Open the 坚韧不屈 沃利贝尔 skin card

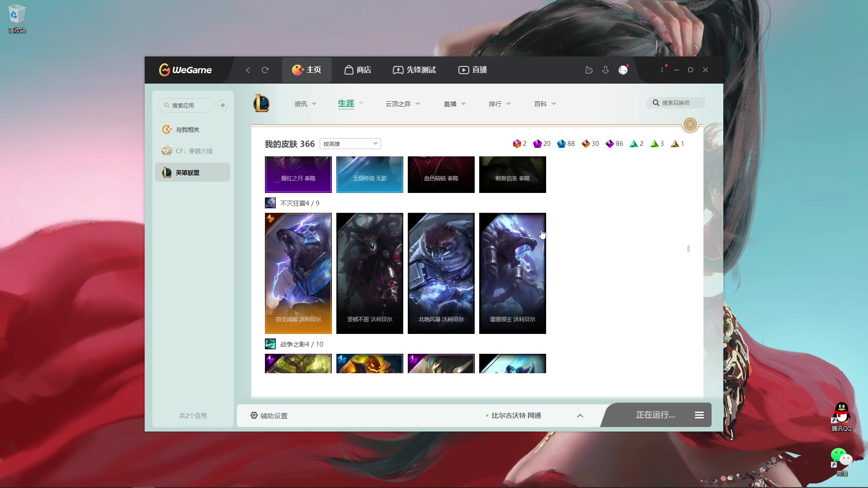pos(370,273)
